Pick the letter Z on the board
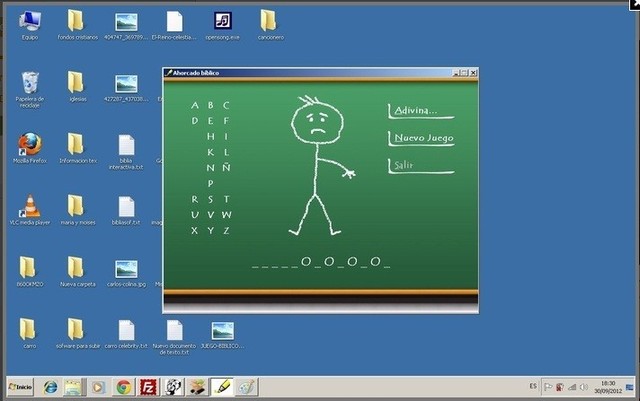The image size is (640, 401). tap(226, 231)
